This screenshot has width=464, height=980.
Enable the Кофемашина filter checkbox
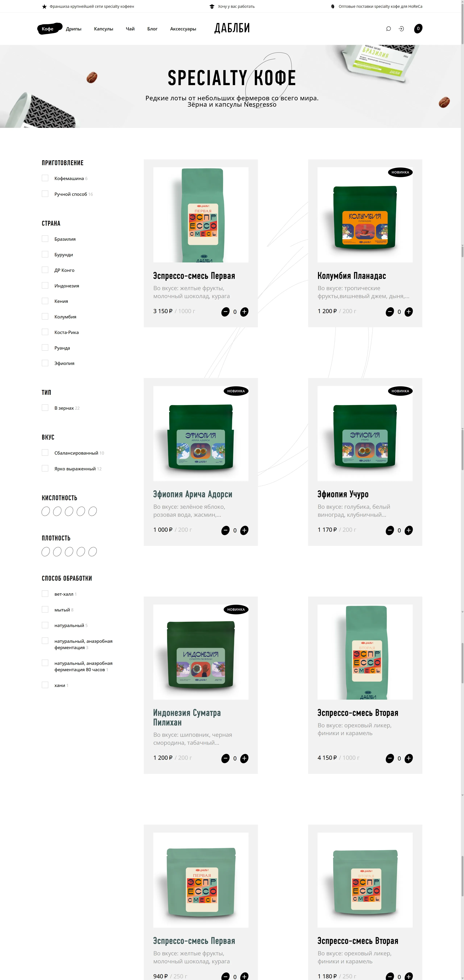click(x=45, y=178)
